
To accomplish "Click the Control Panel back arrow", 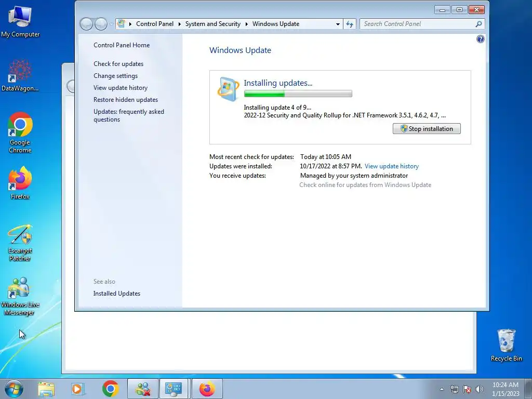I will (x=86, y=24).
